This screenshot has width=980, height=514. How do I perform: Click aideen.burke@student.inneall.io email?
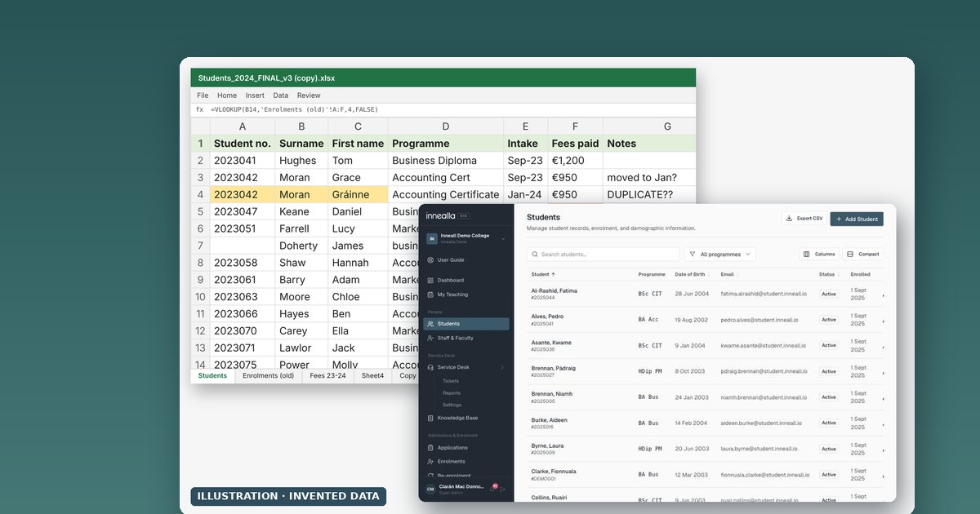[761, 423]
